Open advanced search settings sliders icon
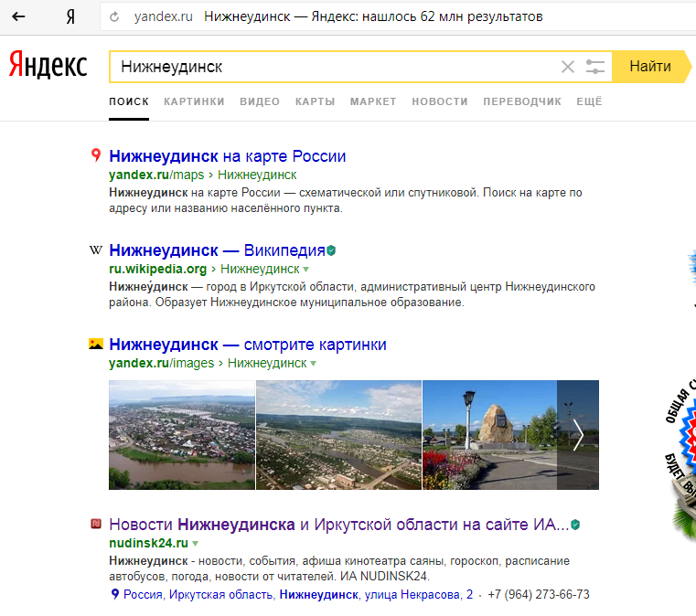This screenshot has height=616, width=696. point(594,67)
